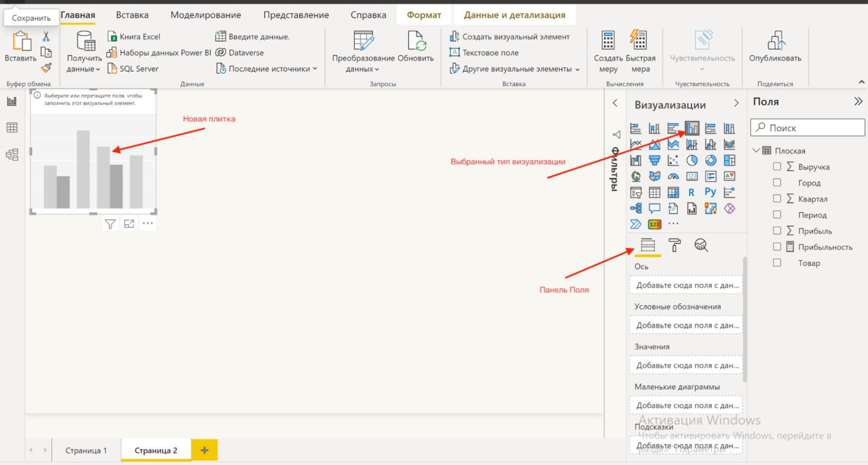Open Другие визуальные элементы dropdown
Viewport: 868px width, 465px height.
coord(515,69)
